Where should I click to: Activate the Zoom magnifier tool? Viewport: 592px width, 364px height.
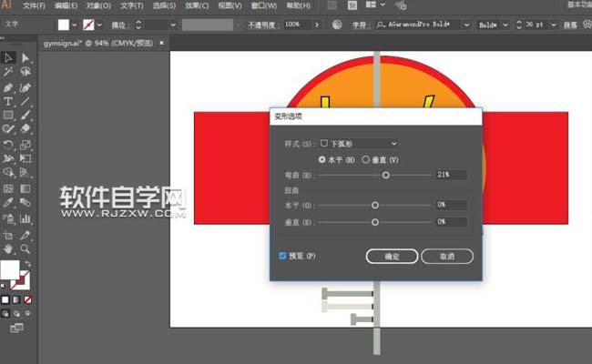coord(26,248)
